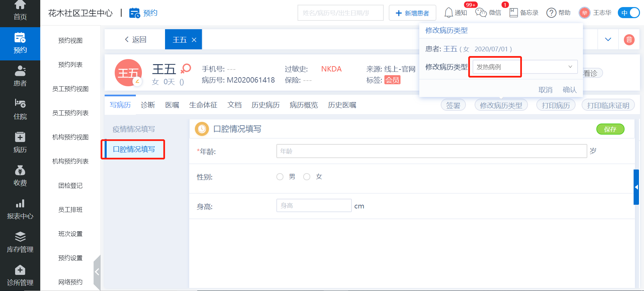Open 机构预约视图 submenu item
The width and height of the screenshot is (644, 291).
(x=70, y=137)
